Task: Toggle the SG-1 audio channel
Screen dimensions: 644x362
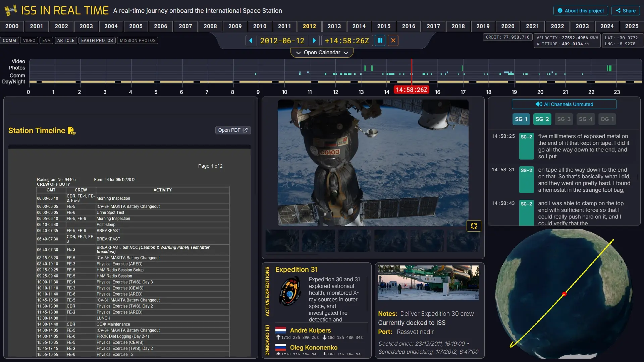Action: (x=521, y=119)
